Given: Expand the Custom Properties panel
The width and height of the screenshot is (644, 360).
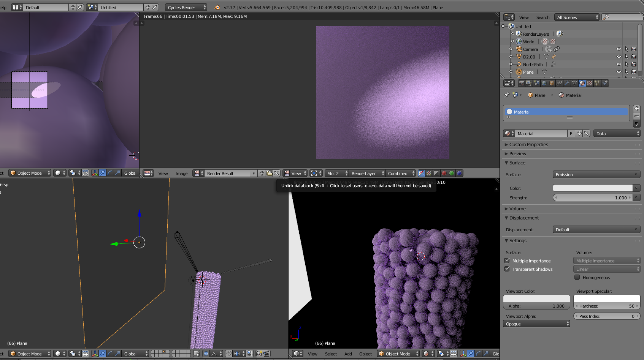Looking at the screenshot, I should click(528, 144).
